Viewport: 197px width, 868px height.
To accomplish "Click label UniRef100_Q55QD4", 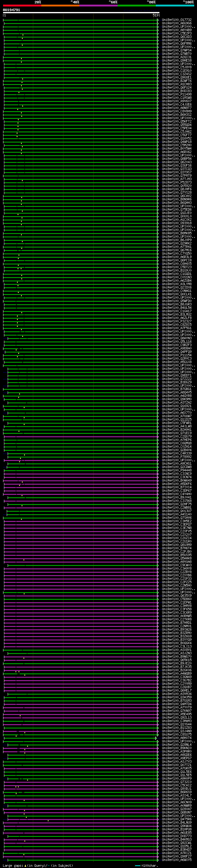I will click(176, 125).
